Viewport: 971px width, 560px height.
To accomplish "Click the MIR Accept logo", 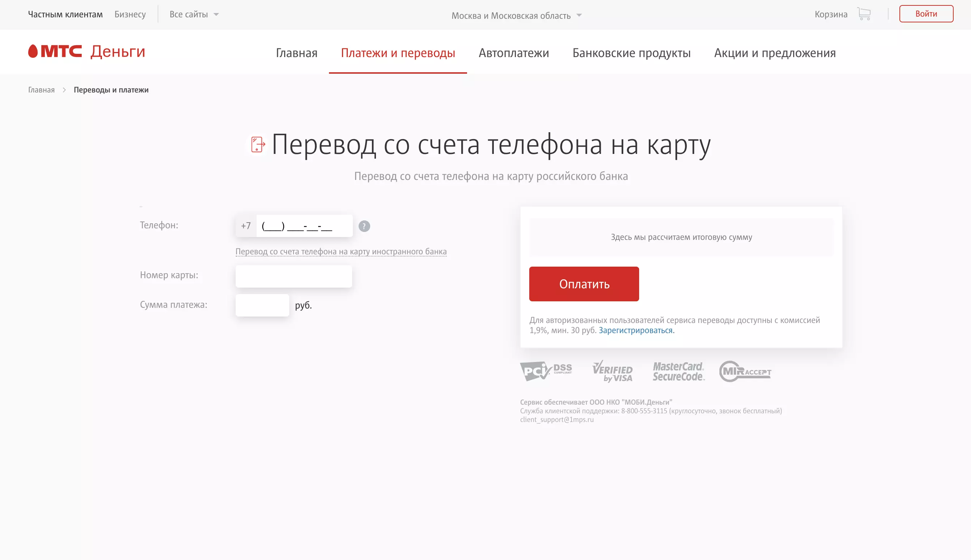I will [x=745, y=371].
